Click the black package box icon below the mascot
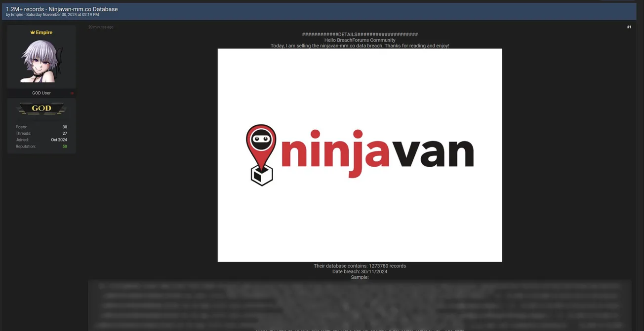 point(261,175)
